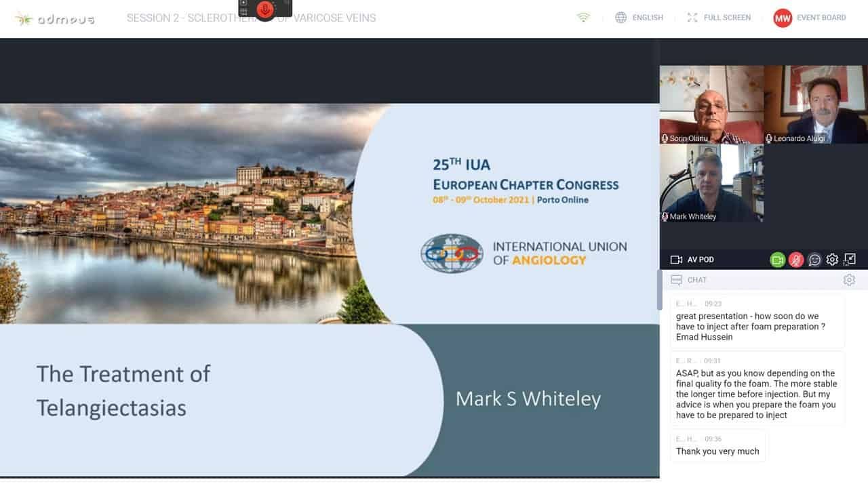Select Leonardo Aluigi's video thumbnail
Viewport: 868px width, 488px height.
816,104
